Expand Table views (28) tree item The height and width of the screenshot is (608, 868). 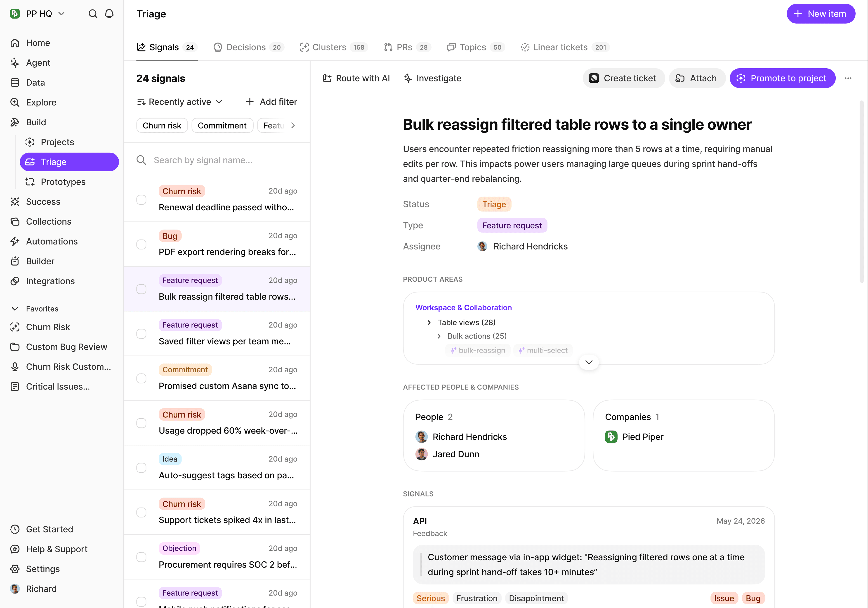click(429, 322)
